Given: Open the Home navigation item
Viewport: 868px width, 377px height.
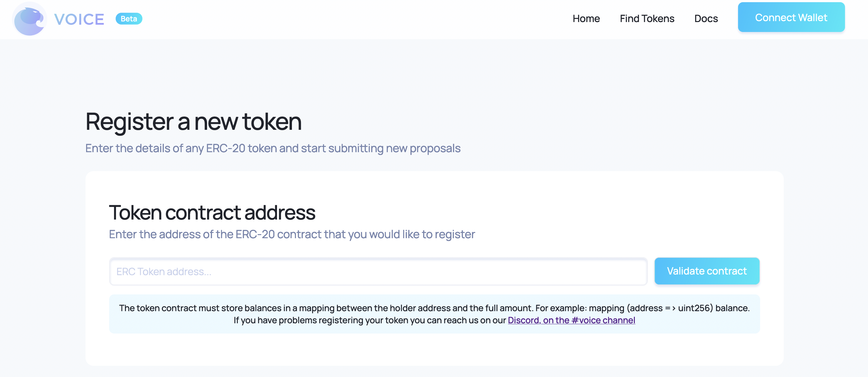Looking at the screenshot, I should [x=586, y=19].
